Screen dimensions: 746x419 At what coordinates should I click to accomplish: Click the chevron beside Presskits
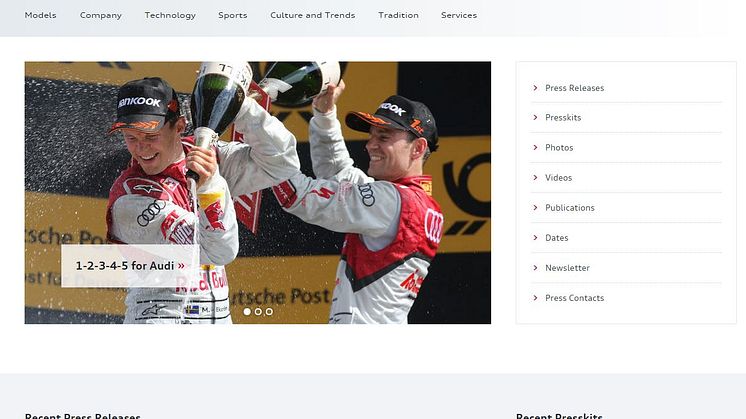coord(535,117)
